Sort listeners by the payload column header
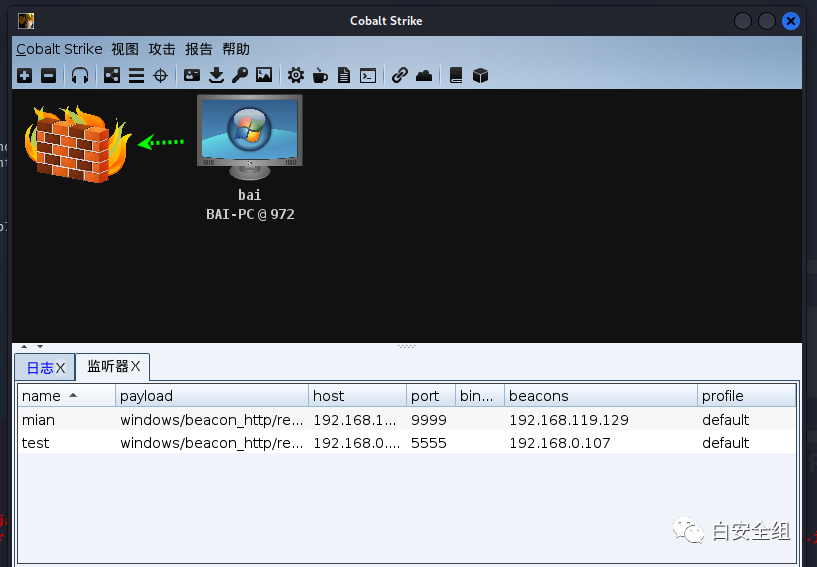Image resolution: width=817 pixels, height=567 pixels. 212,396
